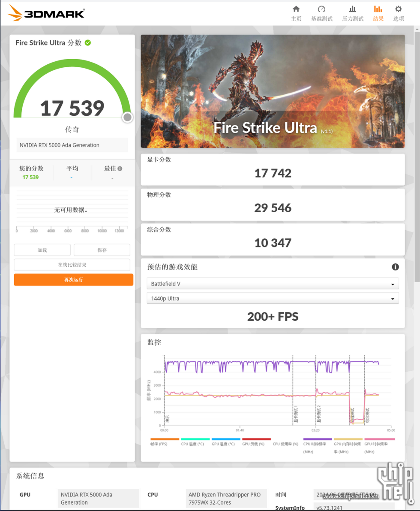Click the SystemInfo version v5.73.1241
Viewport: 420px width, 511px height.
(330, 508)
